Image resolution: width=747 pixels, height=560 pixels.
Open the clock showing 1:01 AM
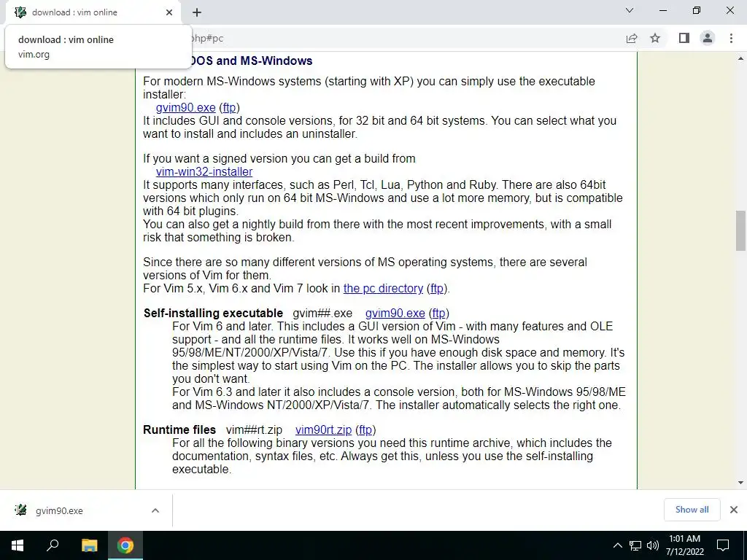[x=684, y=545]
